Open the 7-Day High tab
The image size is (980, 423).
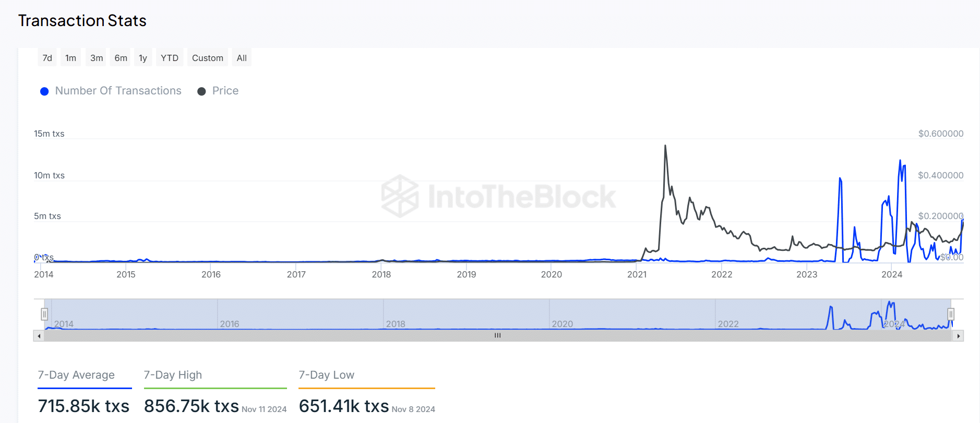173,375
